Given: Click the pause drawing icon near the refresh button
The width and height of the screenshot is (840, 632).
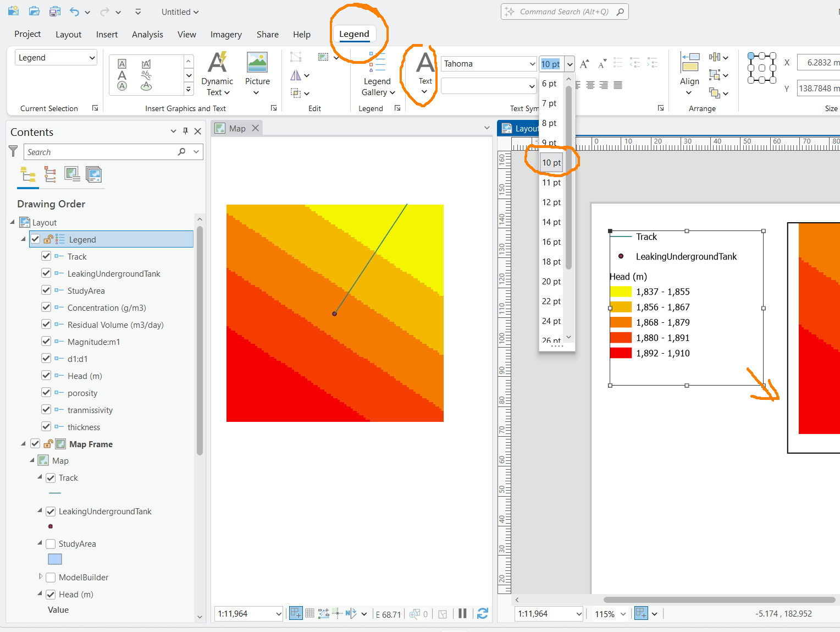Looking at the screenshot, I should pos(462,613).
